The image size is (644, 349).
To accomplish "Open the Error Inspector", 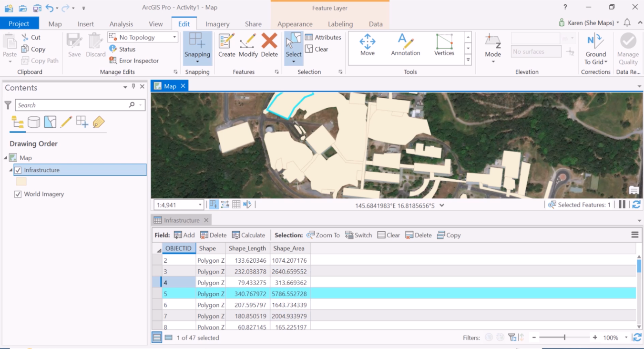I will point(134,61).
